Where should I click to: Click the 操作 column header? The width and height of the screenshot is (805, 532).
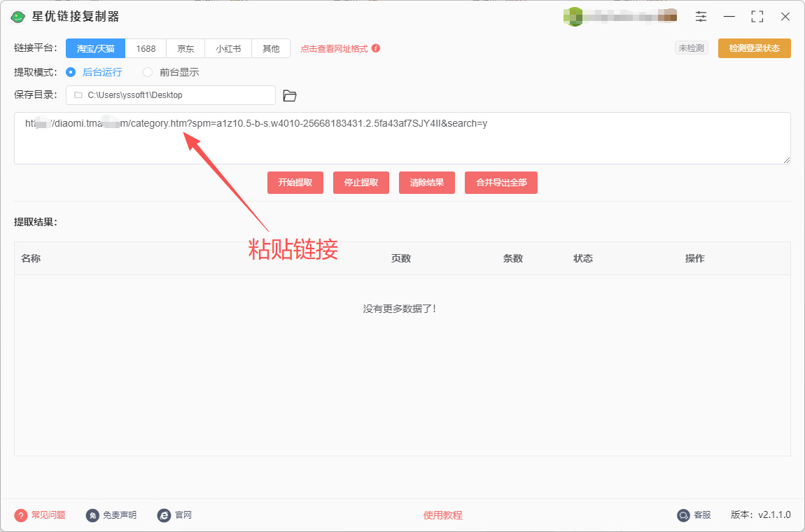pos(695,258)
